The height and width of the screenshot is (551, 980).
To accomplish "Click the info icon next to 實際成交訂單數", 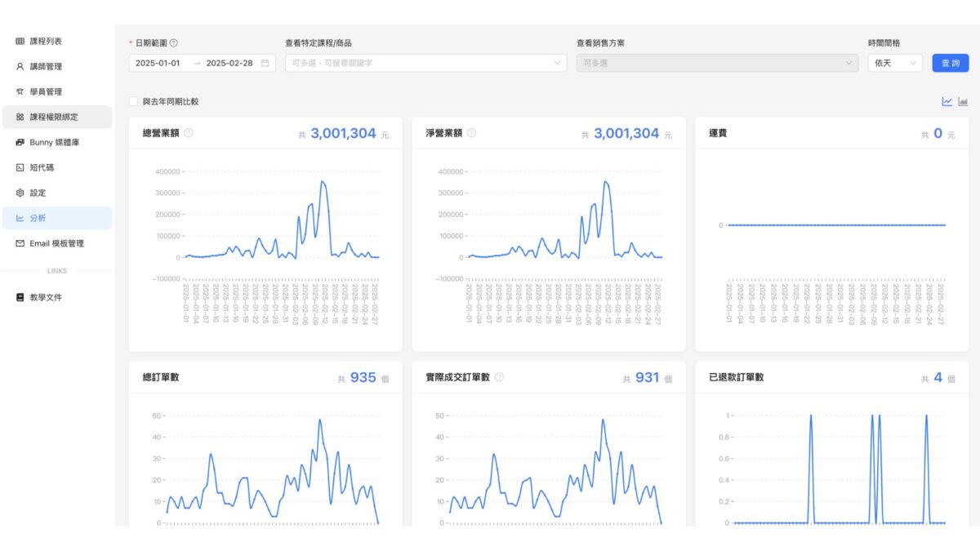I will click(x=499, y=377).
